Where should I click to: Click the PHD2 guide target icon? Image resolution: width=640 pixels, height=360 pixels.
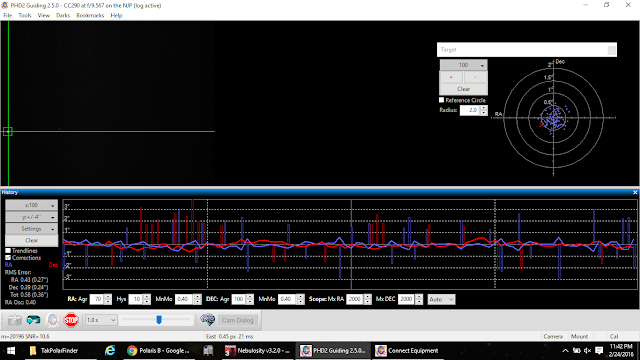click(52, 320)
